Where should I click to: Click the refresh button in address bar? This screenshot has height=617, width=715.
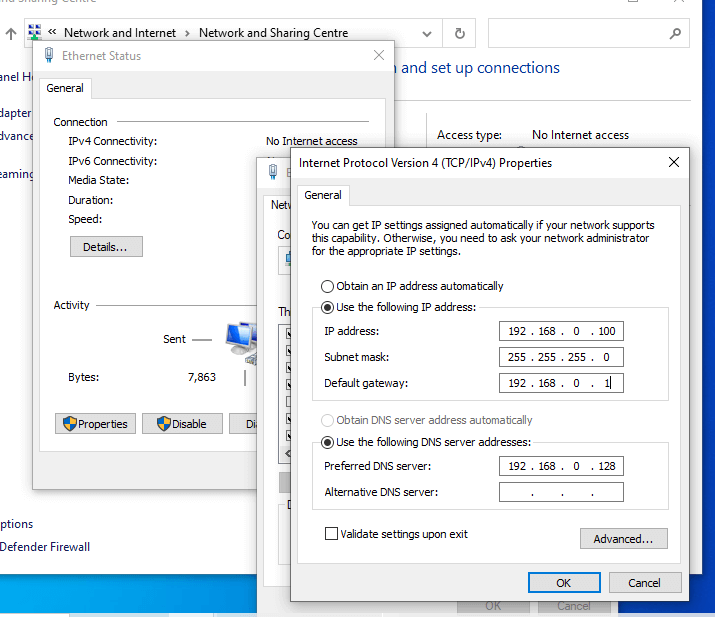[x=459, y=33]
